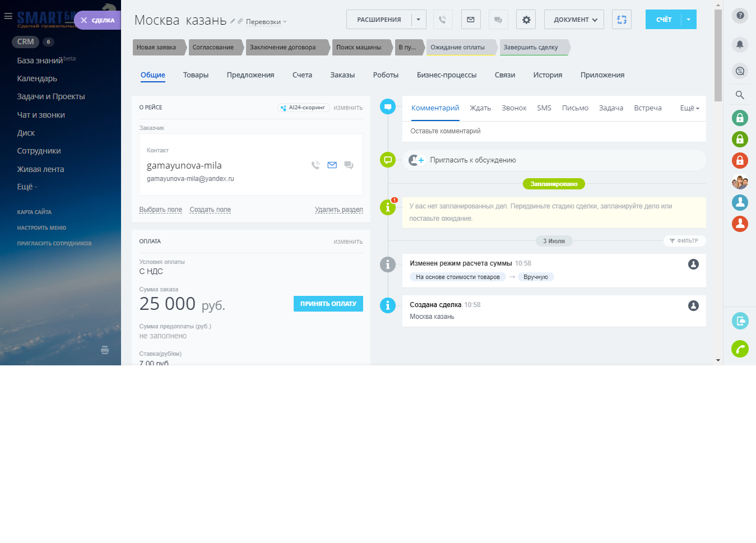Select the Ожидание оплаты pipeline stage
The image size is (756, 543).
point(460,48)
